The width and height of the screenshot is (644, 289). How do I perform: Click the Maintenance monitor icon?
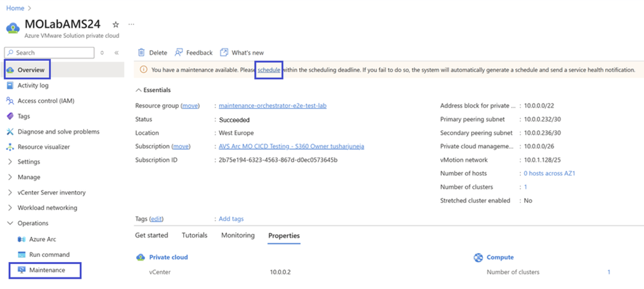point(22,270)
